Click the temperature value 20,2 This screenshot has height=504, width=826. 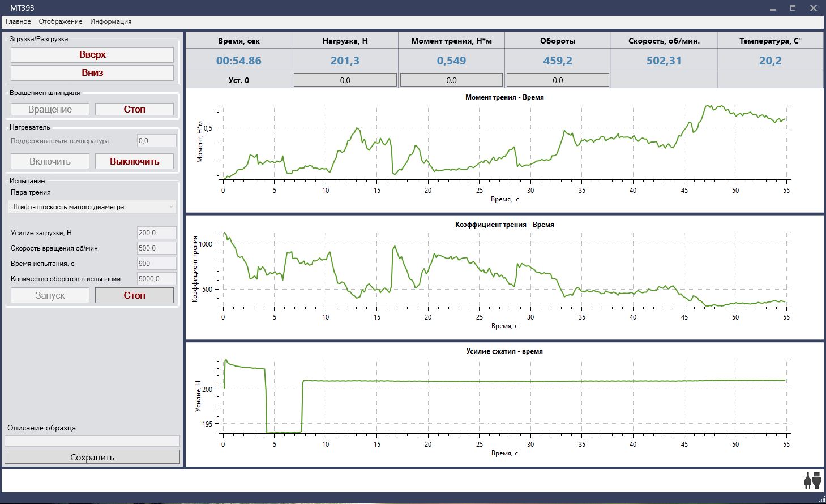[x=770, y=61]
